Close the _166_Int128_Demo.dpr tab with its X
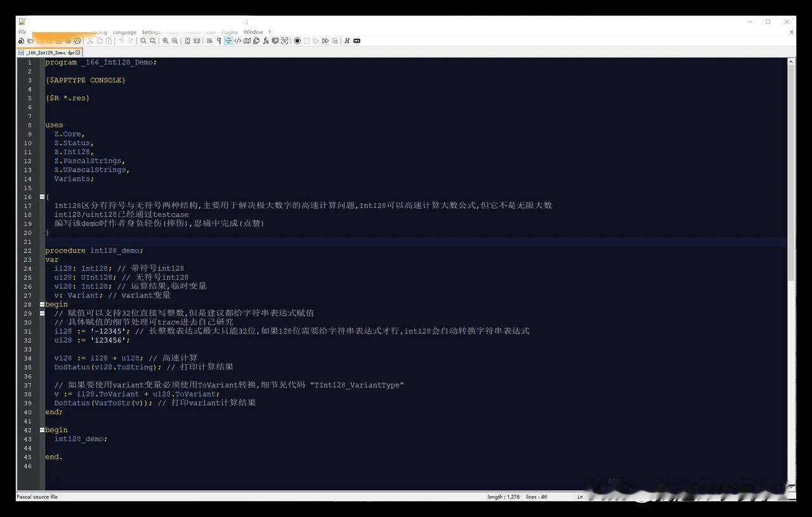This screenshot has height=517, width=812. point(78,53)
